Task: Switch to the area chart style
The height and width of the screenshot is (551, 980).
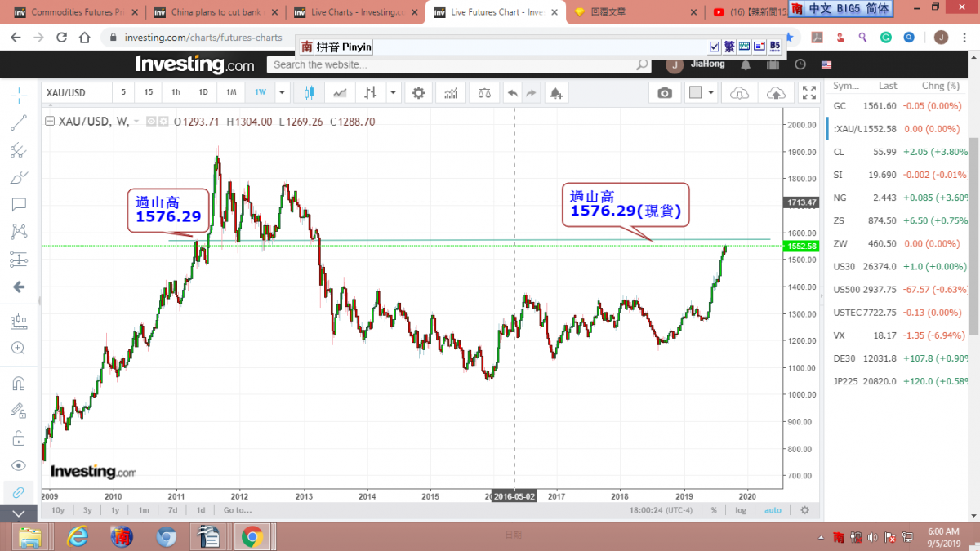Action: [x=340, y=92]
